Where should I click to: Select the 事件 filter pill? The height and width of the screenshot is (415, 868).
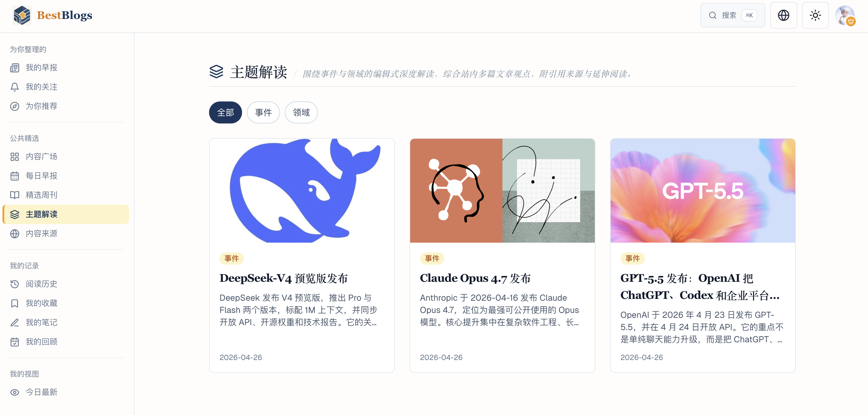coord(263,112)
